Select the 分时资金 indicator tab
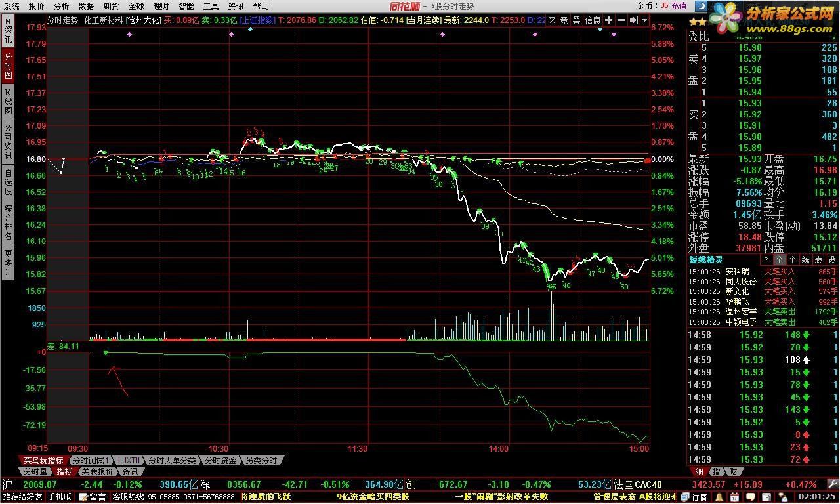Viewport: 840px width, 504px height. (220, 461)
